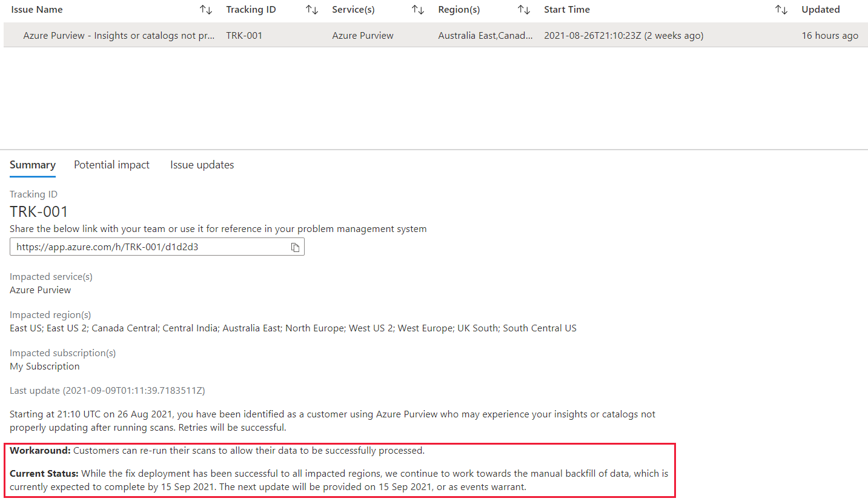Image resolution: width=868 pixels, height=504 pixels.
Task: Click the 2021-08-26T21:10:23Z start time cell
Action: point(624,36)
